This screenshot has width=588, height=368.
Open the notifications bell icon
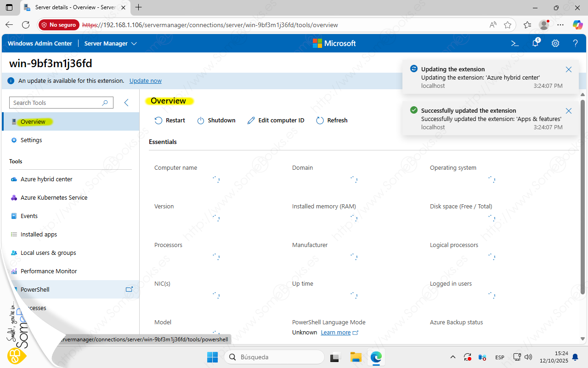point(535,43)
